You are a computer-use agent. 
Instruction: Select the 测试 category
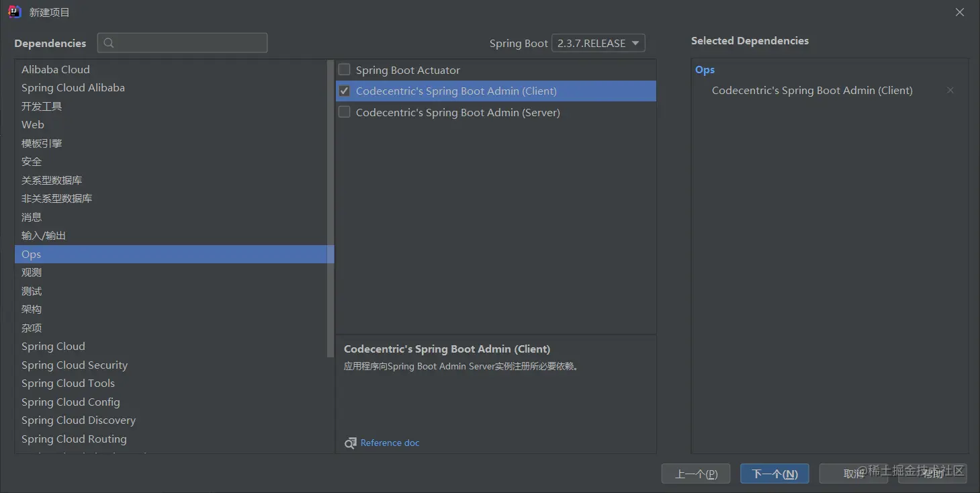[171, 291]
